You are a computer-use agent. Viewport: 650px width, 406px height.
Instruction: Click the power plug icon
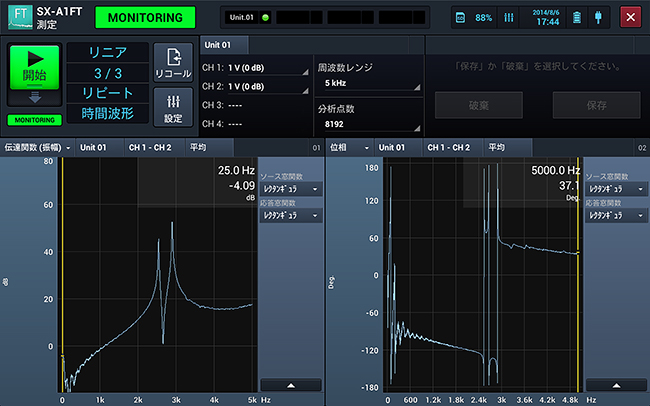pos(599,17)
